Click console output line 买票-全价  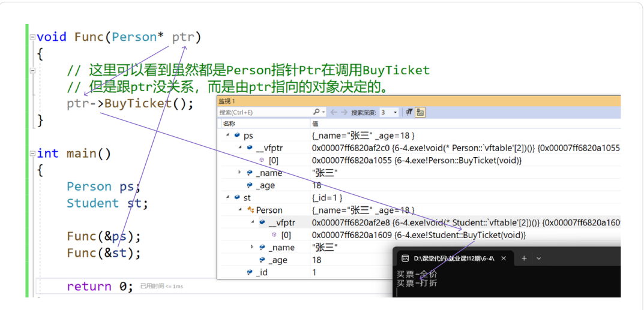[x=417, y=274]
